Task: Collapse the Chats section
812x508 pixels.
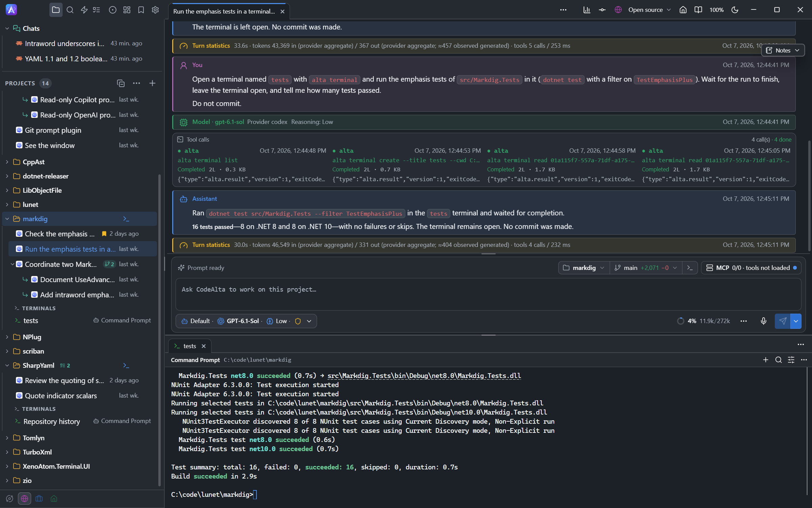Action: pyautogui.click(x=7, y=28)
